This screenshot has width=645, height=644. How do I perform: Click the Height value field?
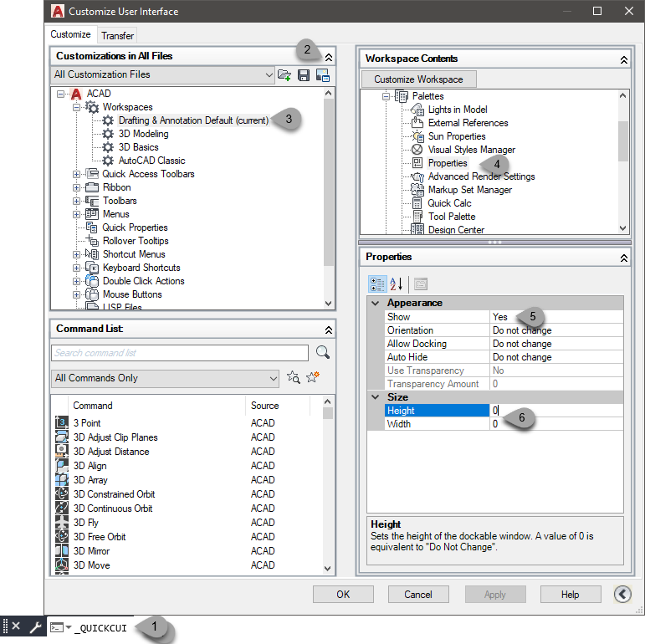coord(556,411)
